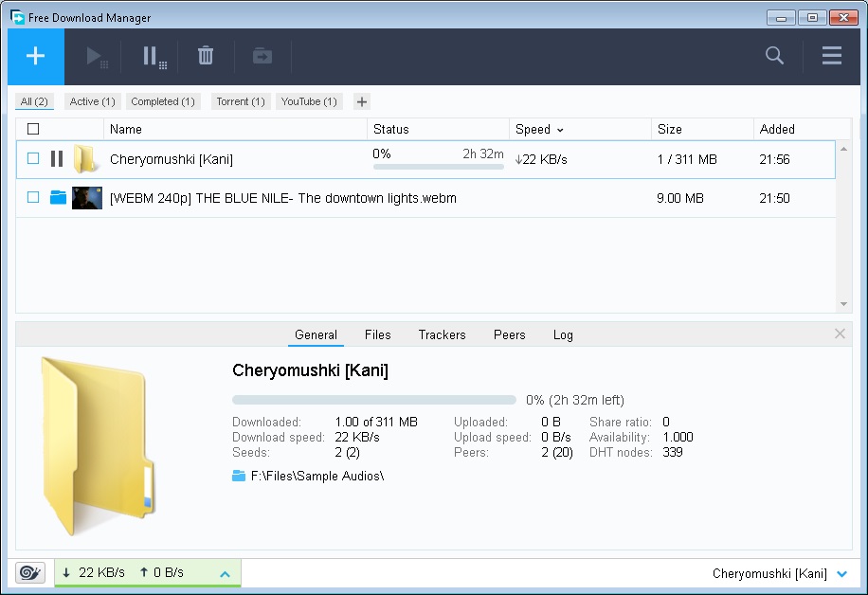Switch to the Files details tab
Screen dimensions: 868x595
pos(377,334)
